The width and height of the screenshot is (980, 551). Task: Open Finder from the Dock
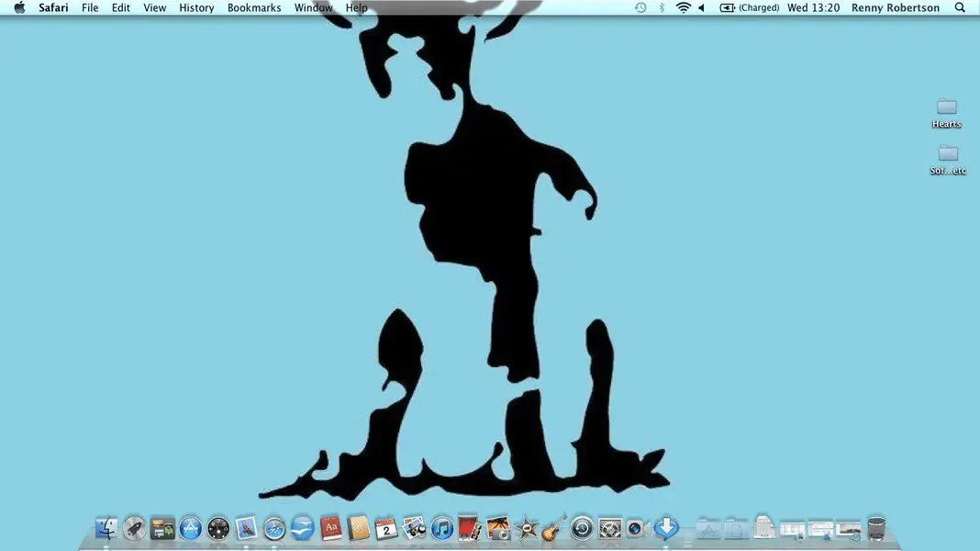pos(106,528)
